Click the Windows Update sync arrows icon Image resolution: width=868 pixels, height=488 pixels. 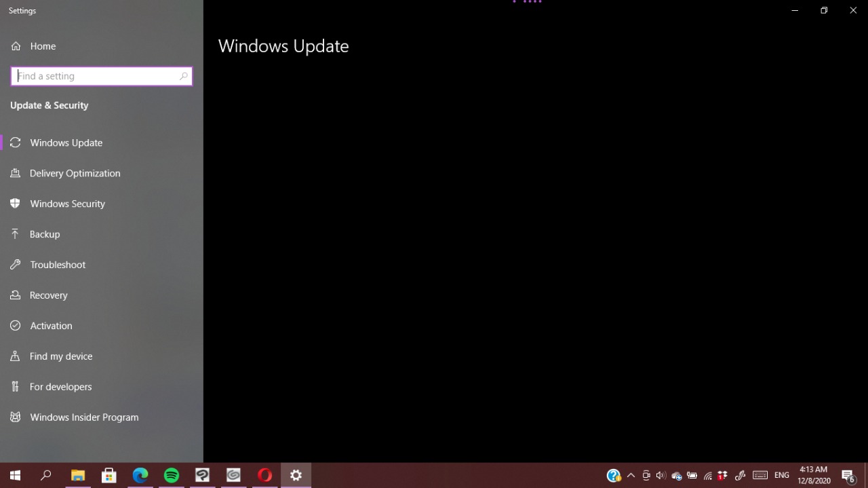(16, 143)
